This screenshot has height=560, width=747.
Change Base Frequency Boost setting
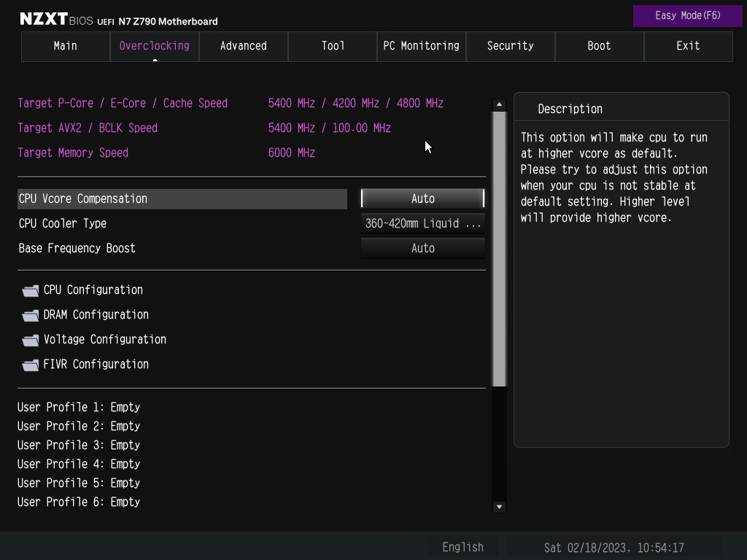pyautogui.click(x=422, y=248)
